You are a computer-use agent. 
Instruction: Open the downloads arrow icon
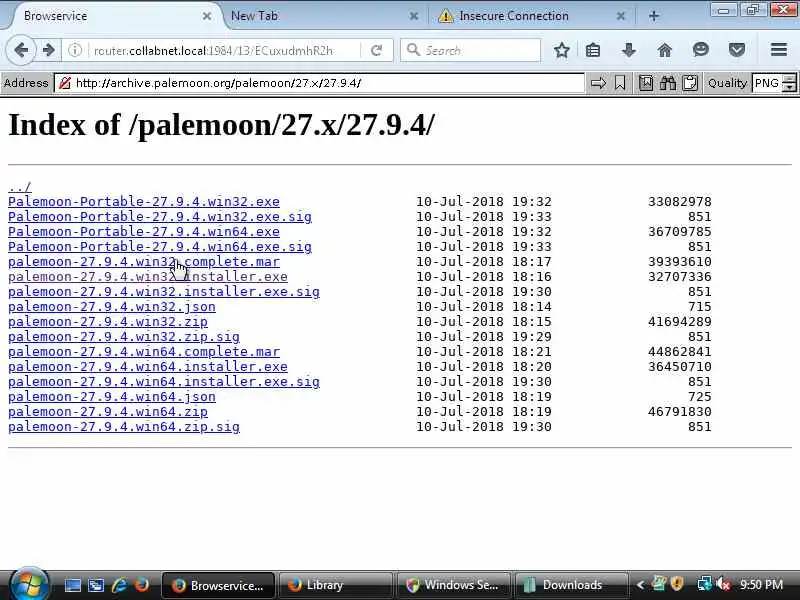[629, 50]
